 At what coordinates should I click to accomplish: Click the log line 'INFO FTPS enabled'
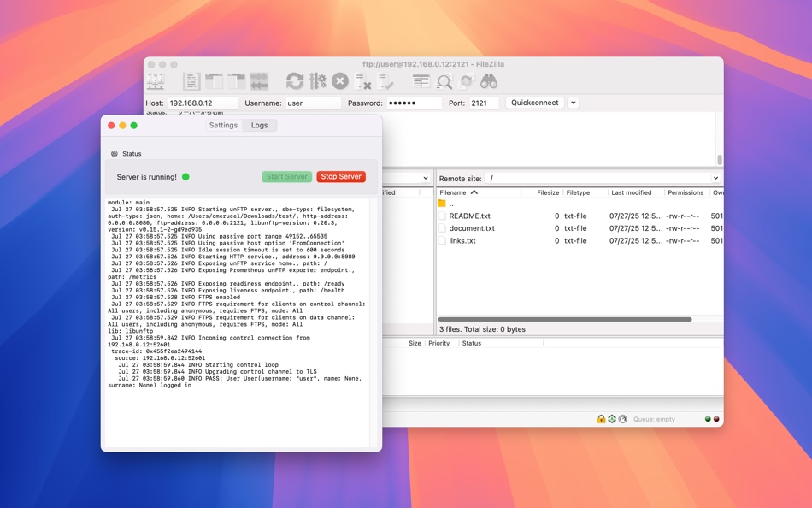(x=175, y=298)
